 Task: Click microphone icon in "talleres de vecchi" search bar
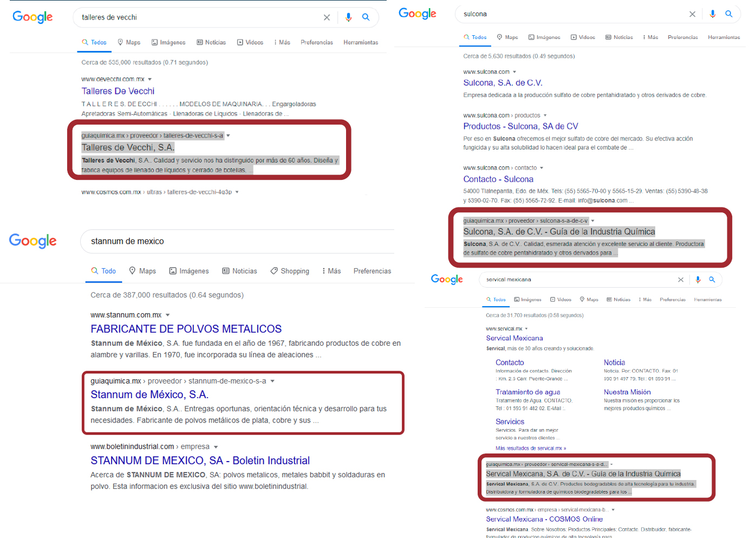(348, 17)
